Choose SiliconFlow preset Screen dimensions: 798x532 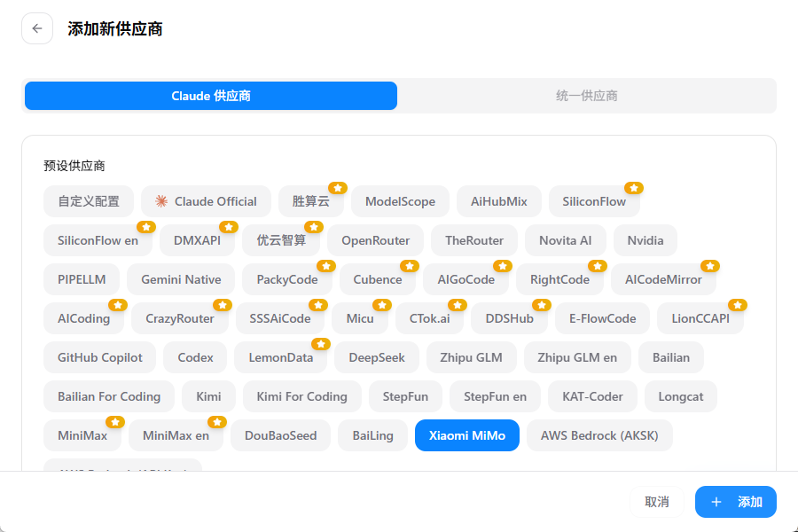pyautogui.click(x=594, y=201)
